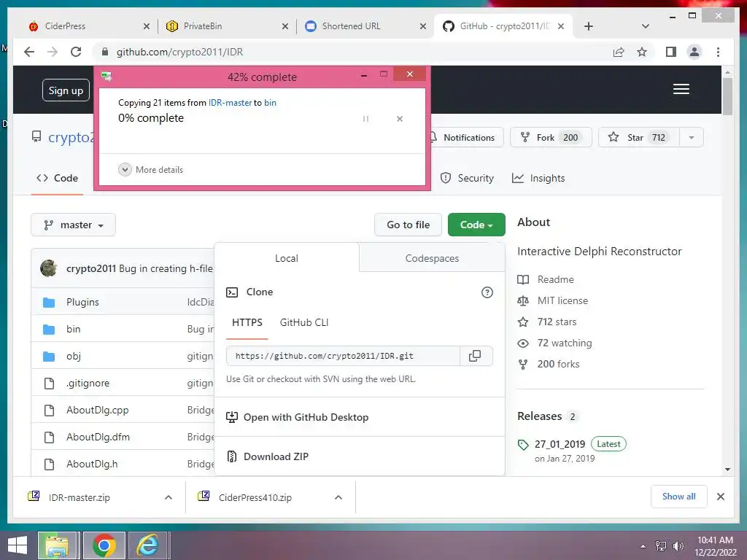Bookmark this page with the star icon
The height and width of the screenshot is (560, 747).
tap(642, 52)
